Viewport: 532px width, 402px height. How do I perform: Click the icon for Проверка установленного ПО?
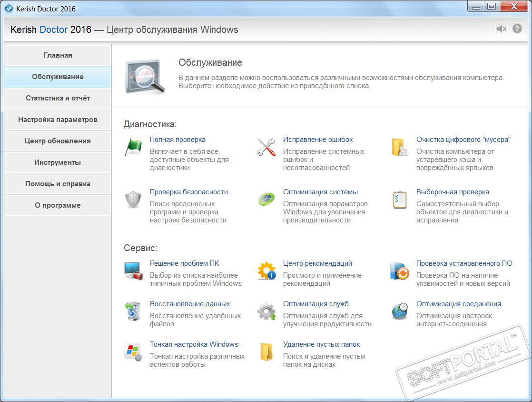(x=400, y=271)
